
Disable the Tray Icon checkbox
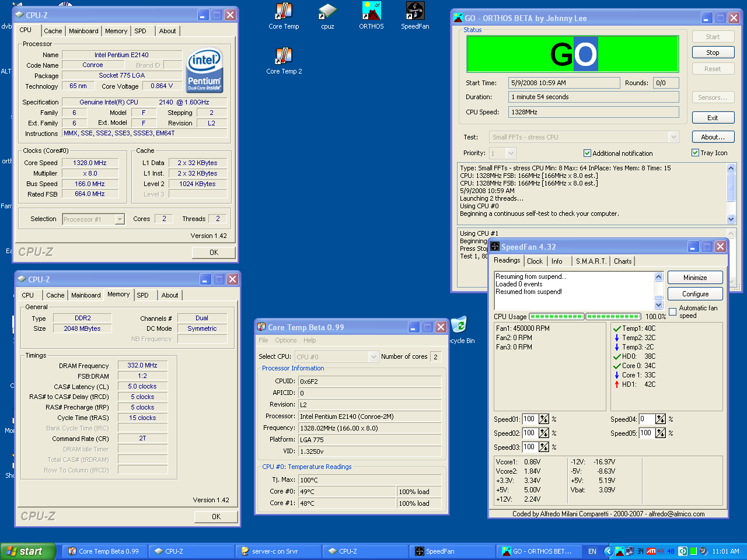(695, 153)
